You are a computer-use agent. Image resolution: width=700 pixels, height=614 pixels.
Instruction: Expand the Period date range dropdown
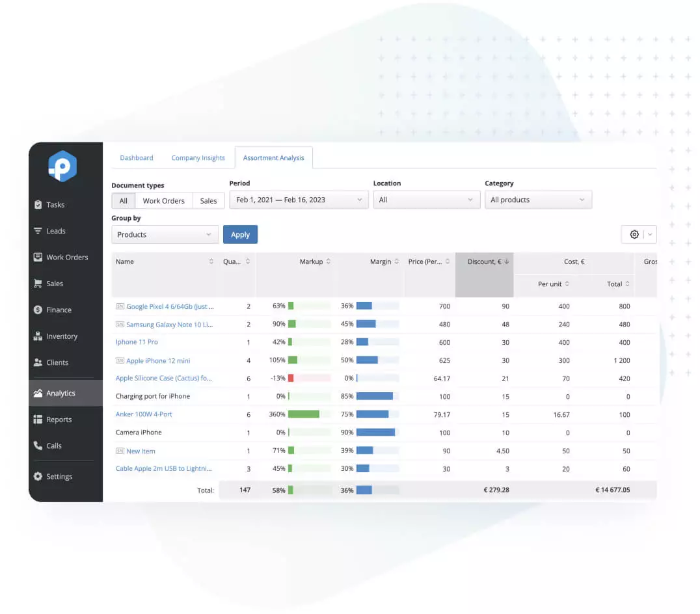pos(299,200)
